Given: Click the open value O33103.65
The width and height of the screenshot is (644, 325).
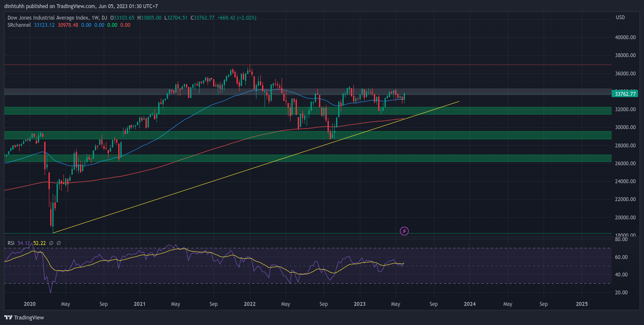Looking at the screenshot, I should 123,18.
